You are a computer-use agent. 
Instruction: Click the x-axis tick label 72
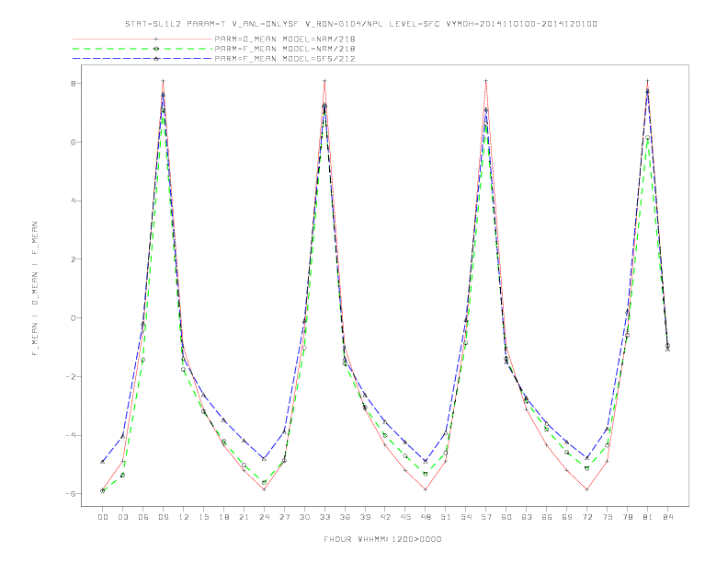[586, 517]
